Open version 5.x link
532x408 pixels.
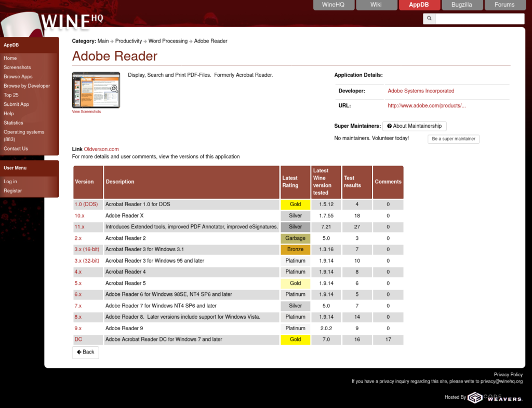[x=78, y=283]
